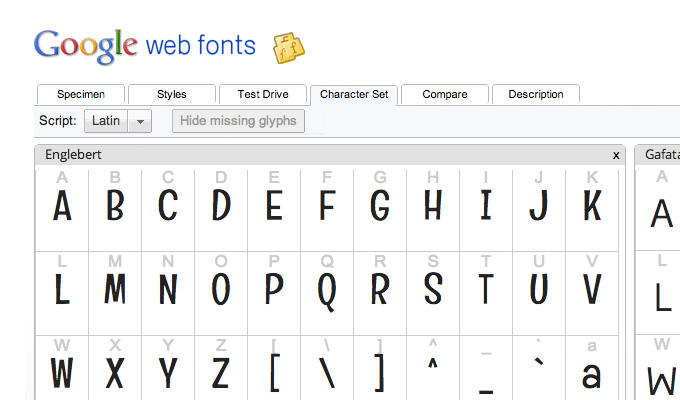Expand the Script dropdown arrow
The image size is (680, 400).
point(140,121)
